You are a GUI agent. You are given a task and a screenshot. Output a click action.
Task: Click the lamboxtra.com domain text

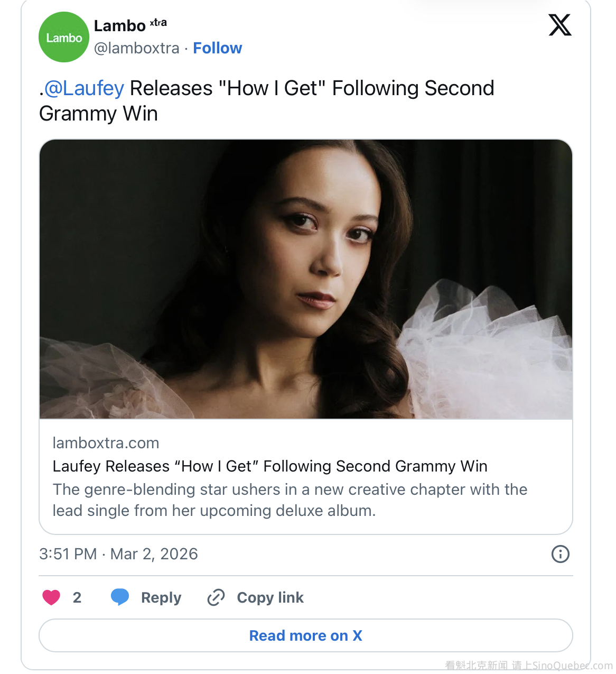click(106, 443)
